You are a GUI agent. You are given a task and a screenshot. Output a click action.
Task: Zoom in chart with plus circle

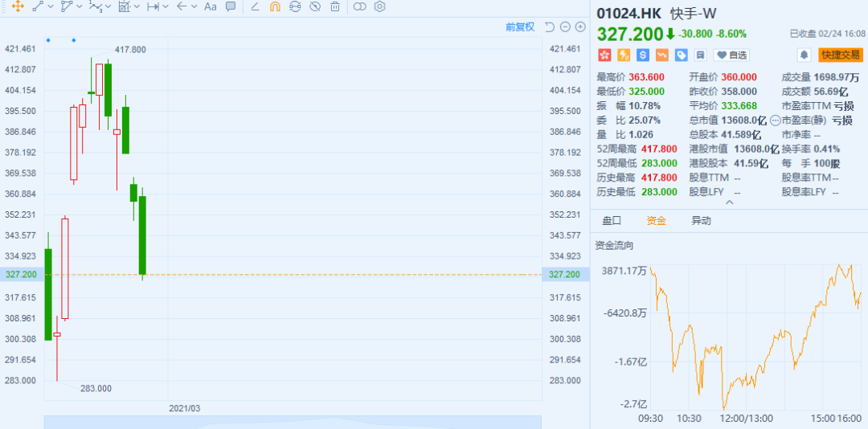click(580, 27)
